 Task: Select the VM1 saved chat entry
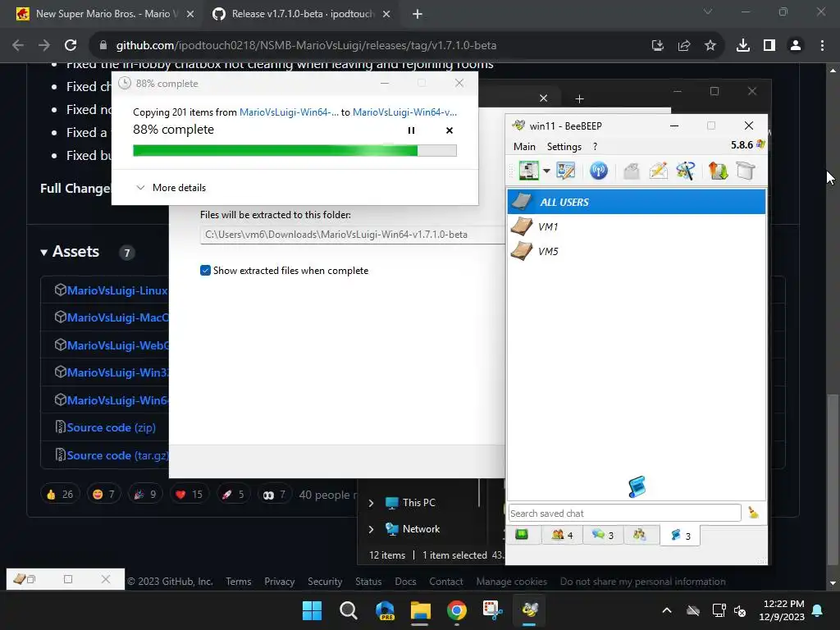coord(636,226)
